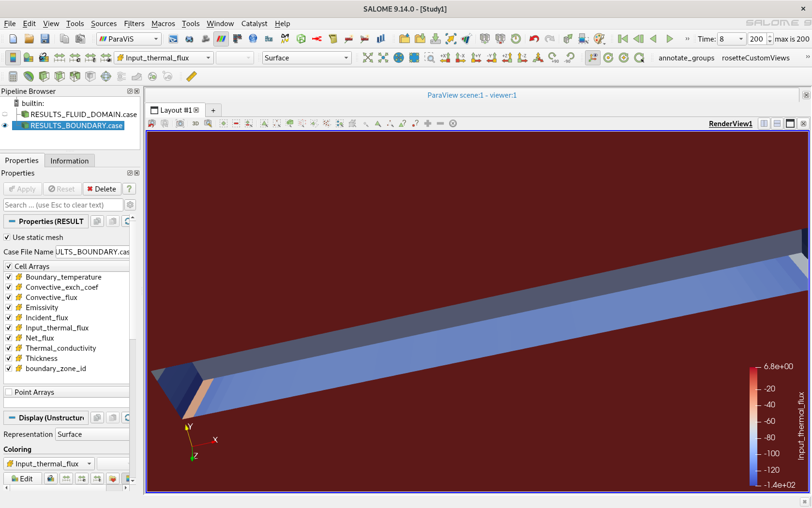Open the Surface representation toolbar dropdown
This screenshot has height=508, width=812.
point(306,58)
